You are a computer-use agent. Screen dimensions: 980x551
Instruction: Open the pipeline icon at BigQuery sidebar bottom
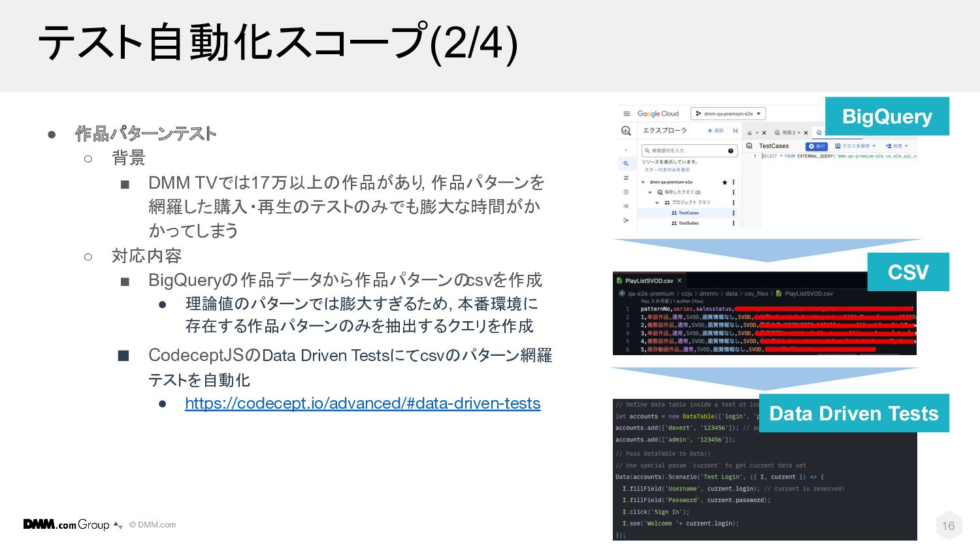point(626,221)
